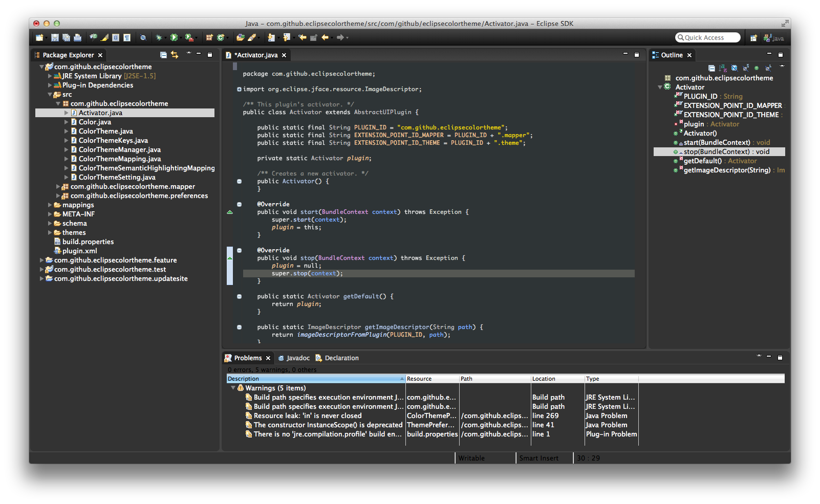Viewport: 820px width, 504px height.
Task: Click the Open Type folder icon
Action: [x=240, y=37]
